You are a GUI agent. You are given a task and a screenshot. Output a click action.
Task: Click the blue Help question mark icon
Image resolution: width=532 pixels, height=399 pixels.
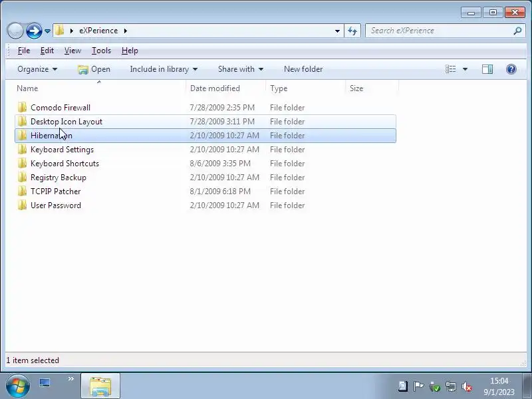point(511,69)
